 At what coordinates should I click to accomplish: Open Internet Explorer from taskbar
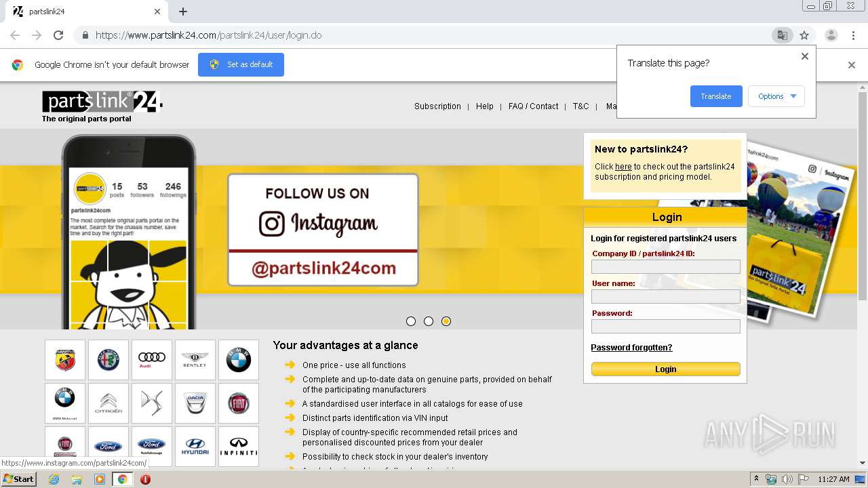[x=54, y=479]
